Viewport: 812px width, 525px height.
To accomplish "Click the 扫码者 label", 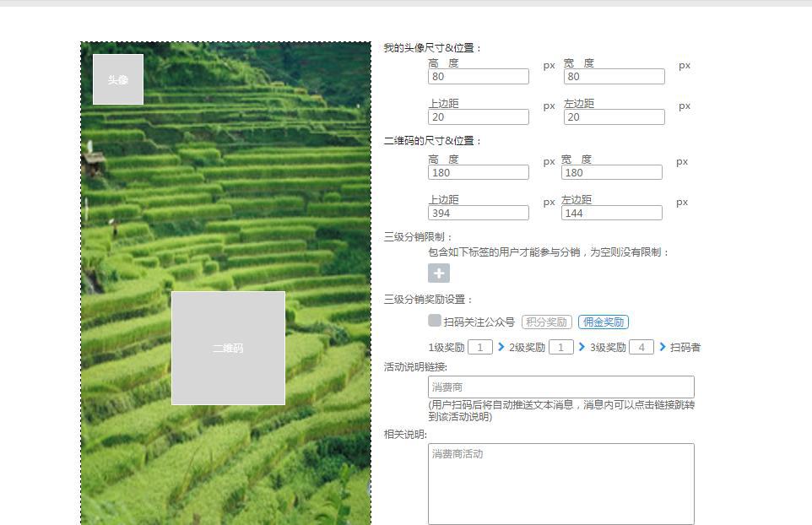I will tap(685, 348).
